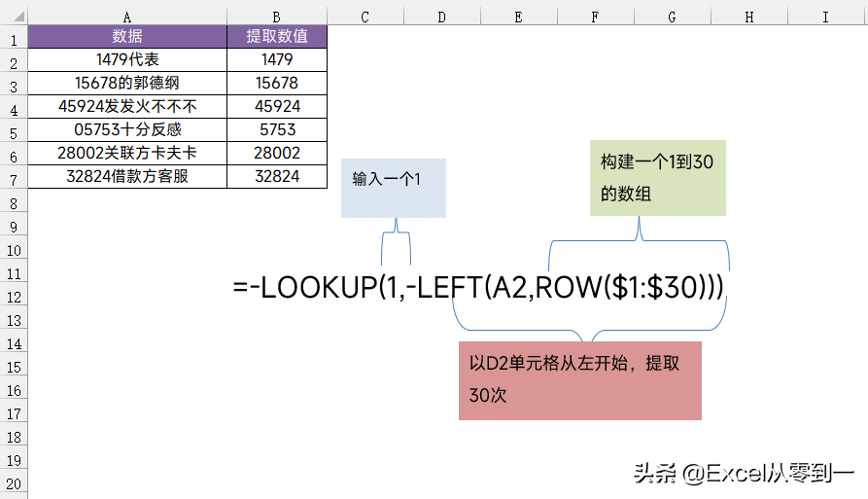Viewport: 868px width, 499px height.
Task: Click the green '构建一个1到30的数组' box
Action: (x=658, y=178)
